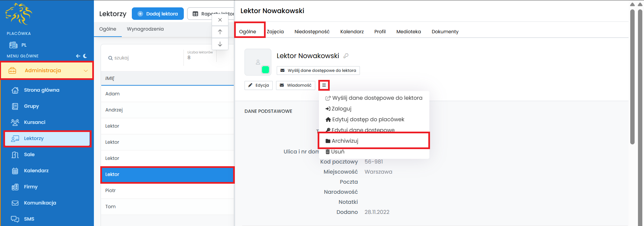
Task: Select Archiwizuj from the dropdown menu
Action: (x=345, y=141)
